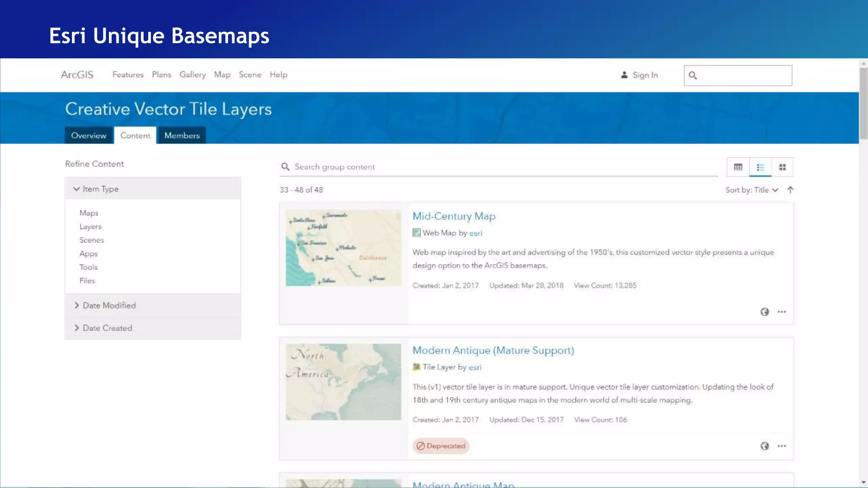Click 'View Count: 106' text
The height and width of the screenshot is (488, 868).
point(601,420)
